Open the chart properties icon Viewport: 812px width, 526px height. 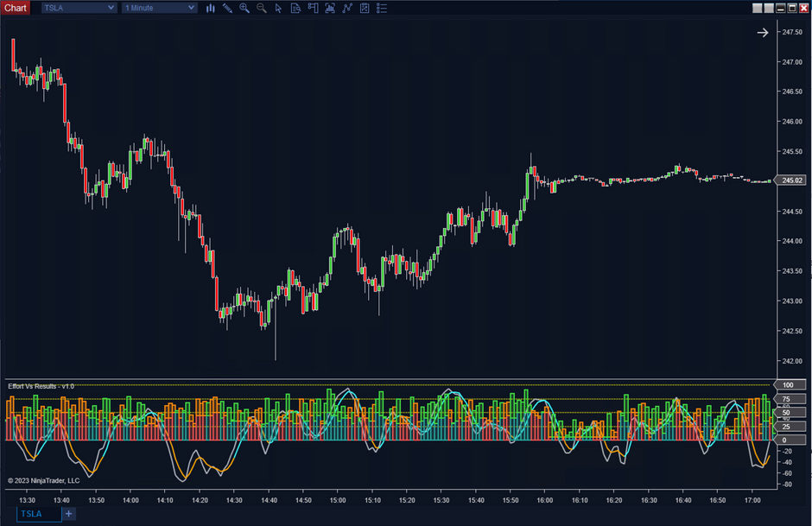pyautogui.click(x=364, y=9)
